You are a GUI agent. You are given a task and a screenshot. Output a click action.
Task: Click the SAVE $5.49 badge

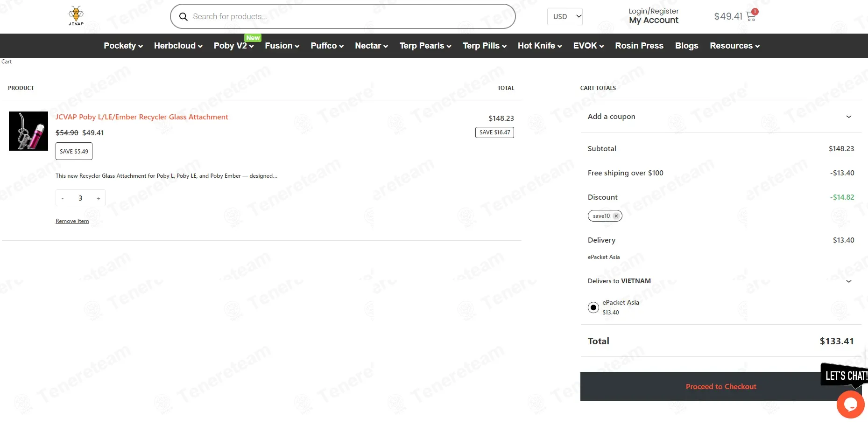[x=74, y=152]
